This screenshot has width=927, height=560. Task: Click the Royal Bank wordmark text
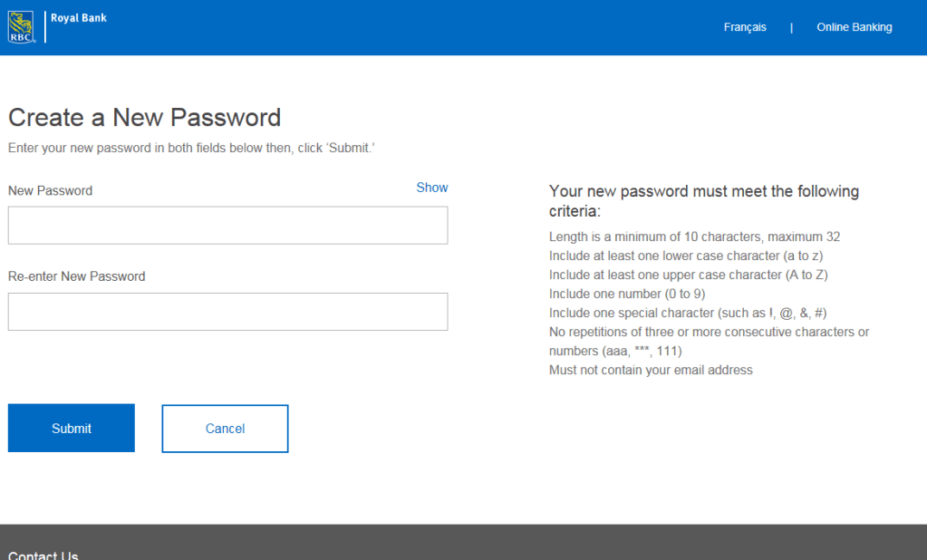point(79,18)
